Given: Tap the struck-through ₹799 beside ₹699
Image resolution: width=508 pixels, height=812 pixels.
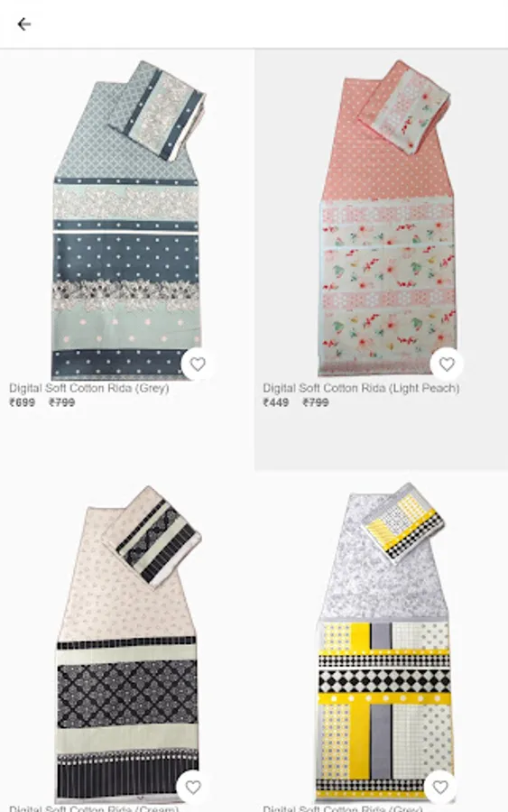Looking at the screenshot, I should click(x=62, y=402).
